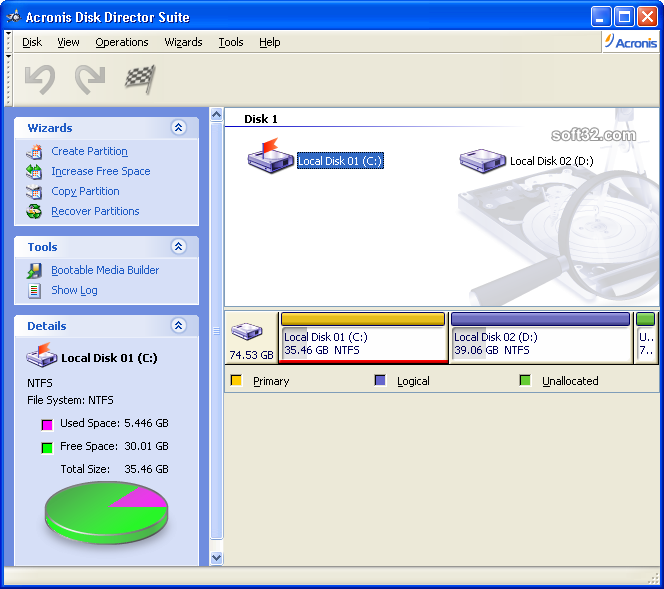Select the Local Disk 01 (C:) partition bar

tap(363, 338)
